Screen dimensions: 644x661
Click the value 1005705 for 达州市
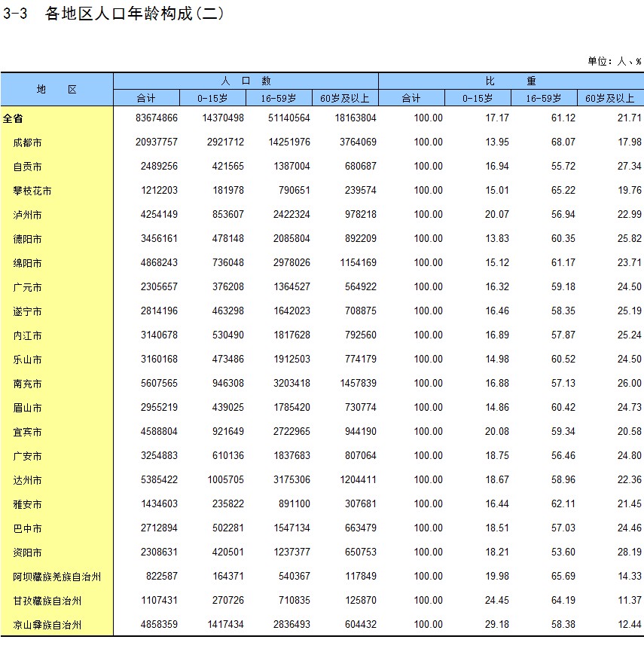[x=225, y=479]
